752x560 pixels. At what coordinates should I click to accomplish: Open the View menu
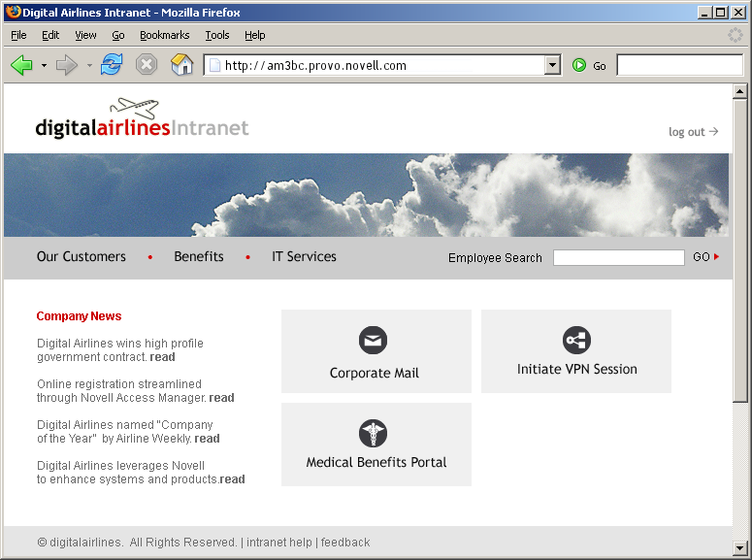[x=85, y=35]
